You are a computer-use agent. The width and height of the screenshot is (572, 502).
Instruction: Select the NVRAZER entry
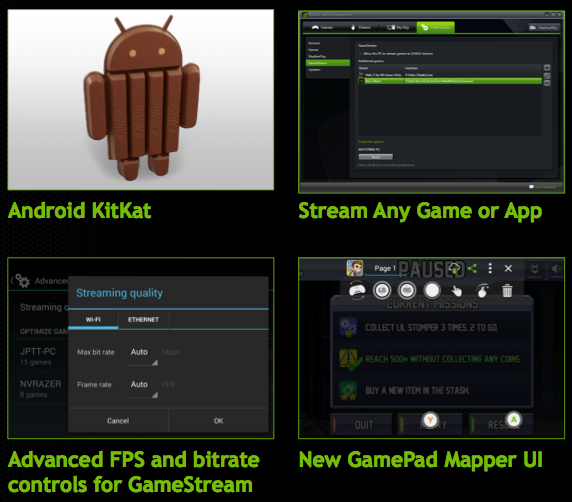(x=39, y=389)
